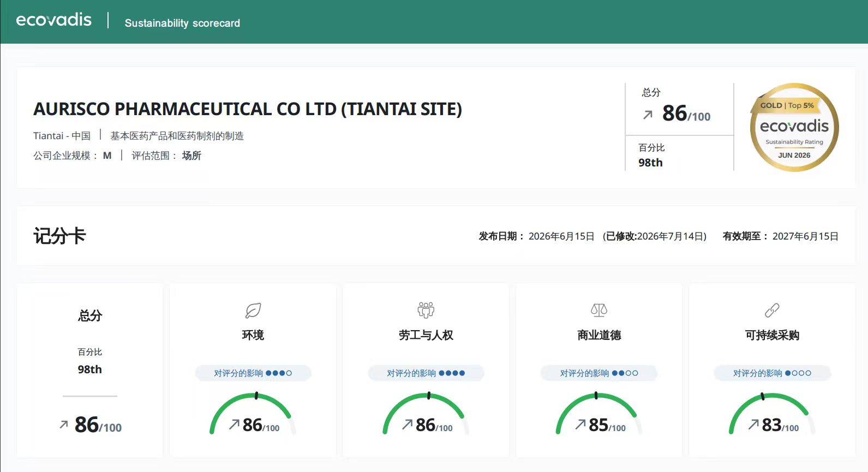
Task: Click the AURISCO PHARMACEUTICAL company name
Action: (x=248, y=109)
